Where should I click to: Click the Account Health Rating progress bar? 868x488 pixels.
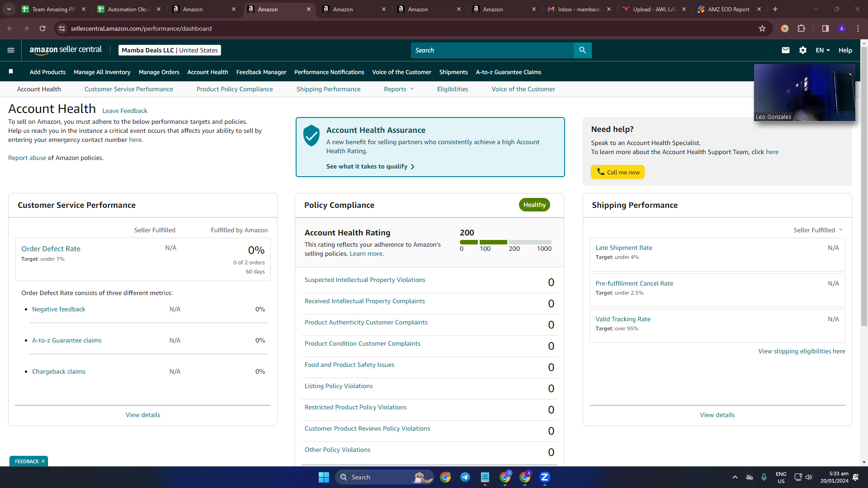click(x=505, y=242)
